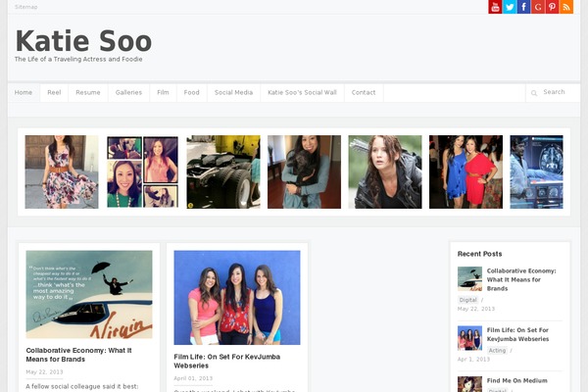This screenshot has height=392, width=588.
Task: Open the RSS feed icon
Action: [x=566, y=7]
